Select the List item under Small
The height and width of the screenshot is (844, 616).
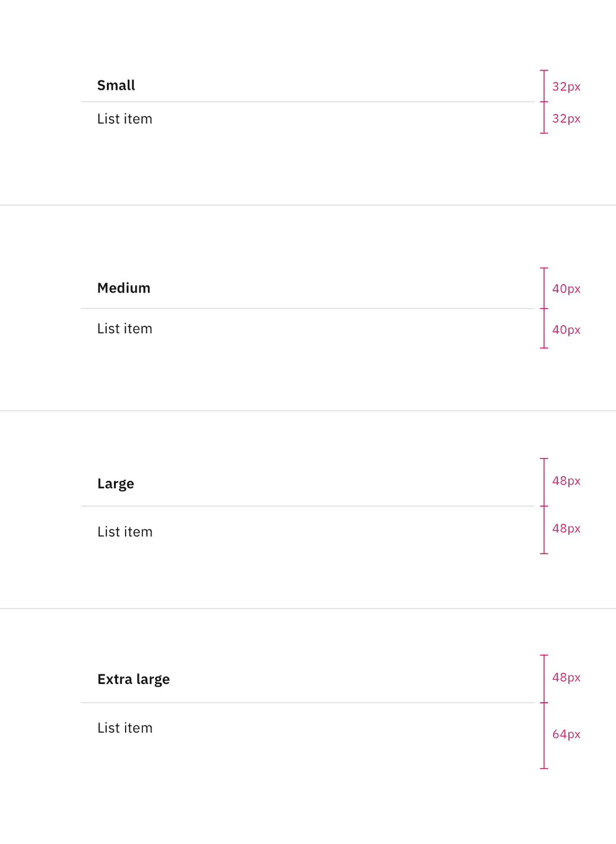click(x=125, y=119)
